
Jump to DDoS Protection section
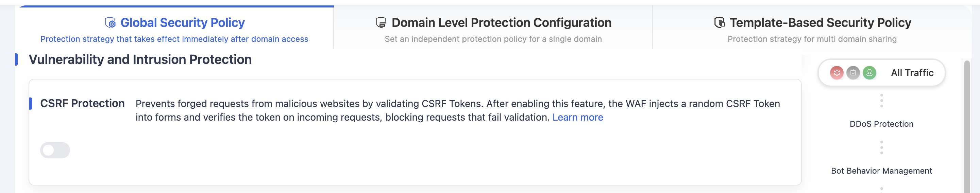(x=881, y=124)
